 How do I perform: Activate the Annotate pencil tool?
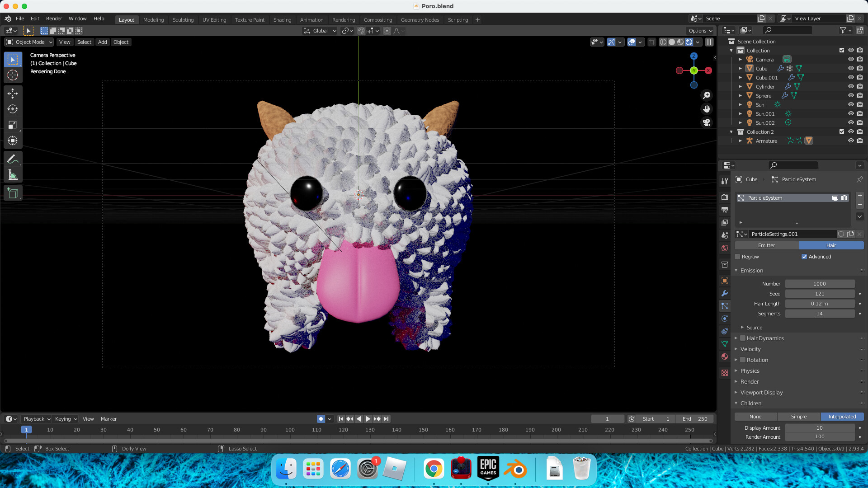point(13,159)
